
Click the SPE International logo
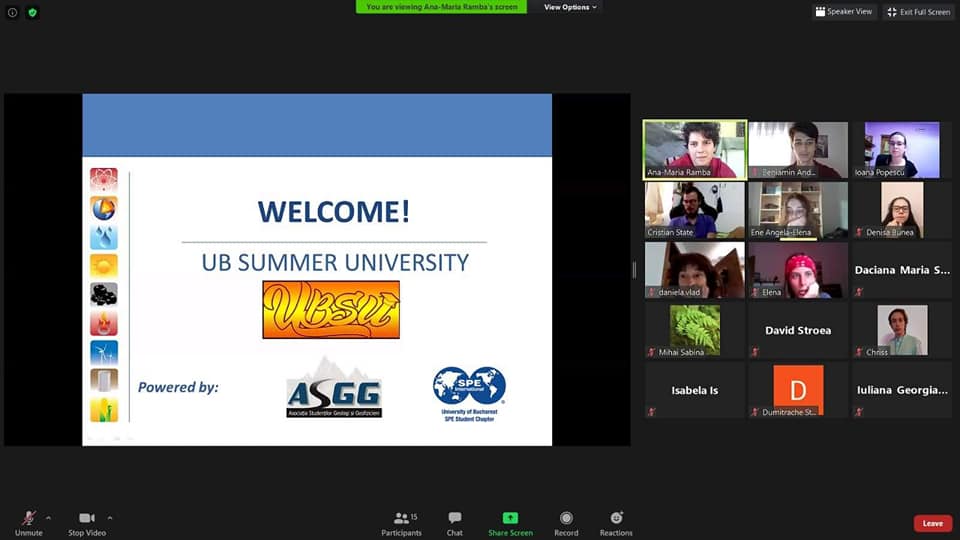[470, 394]
